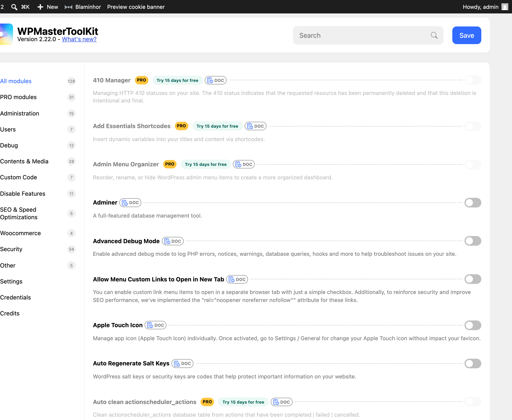This screenshot has width=512, height=420.
Task: Show PRO modules category
Action: point(18,97)
